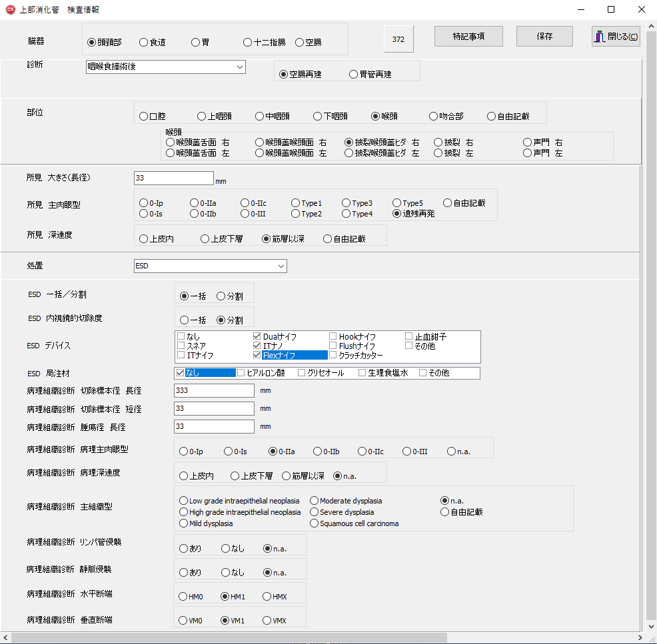Click the horizontal scrollbar at the bottom
Image resolution: width=657 pixels, height=644 pixels.
point(267,638)
